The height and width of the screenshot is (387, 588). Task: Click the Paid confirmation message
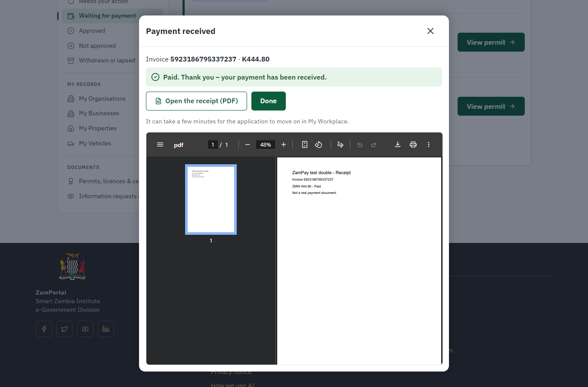pos(294,77)
